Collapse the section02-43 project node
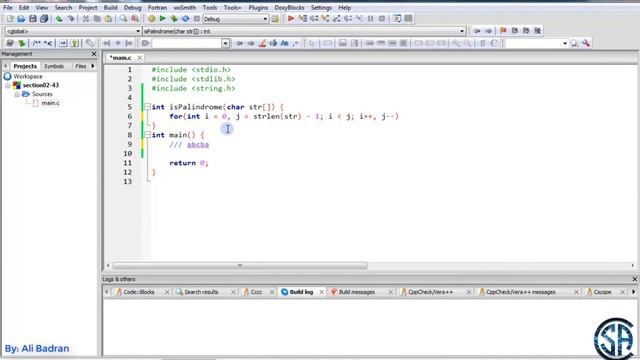640x360 pixels. (x=7, y=85)
